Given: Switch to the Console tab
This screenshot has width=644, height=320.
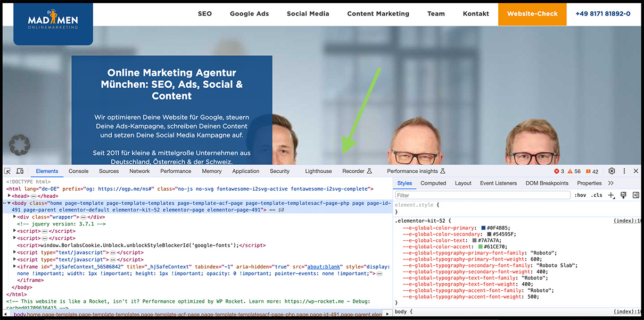Looking at the screenshot, I should tap(78, 171).
